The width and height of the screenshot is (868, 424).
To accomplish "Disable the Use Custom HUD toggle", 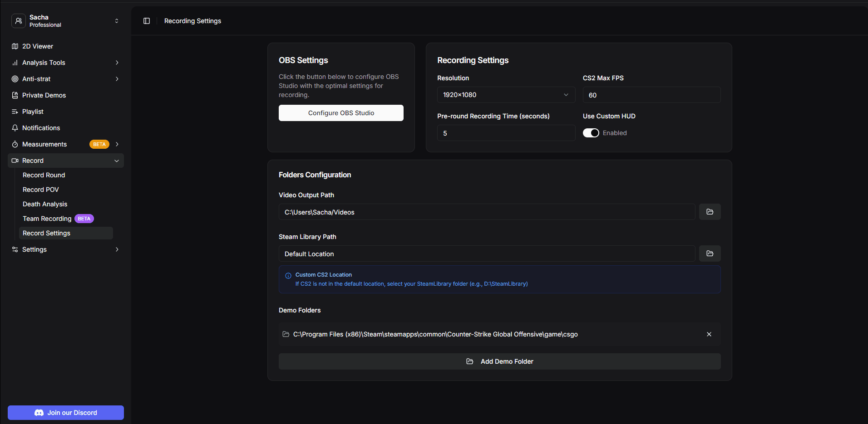I will pyautogui.click(x=591, y=133).
